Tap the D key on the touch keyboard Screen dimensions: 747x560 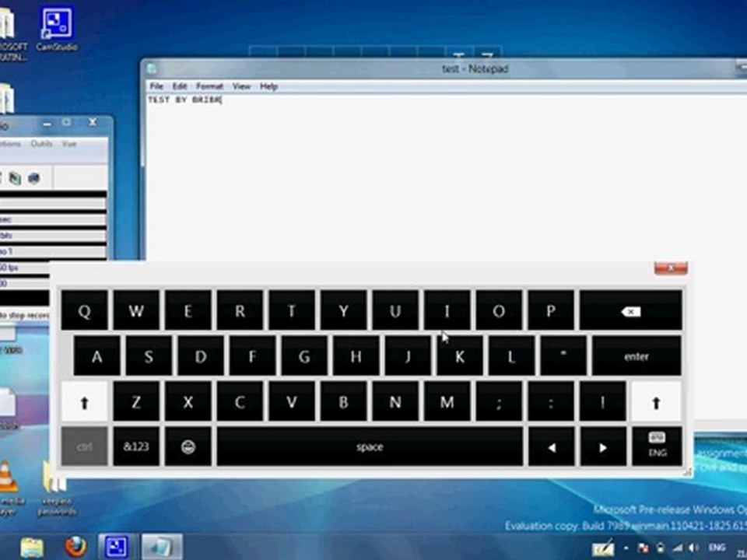click(x=201, y=355)
